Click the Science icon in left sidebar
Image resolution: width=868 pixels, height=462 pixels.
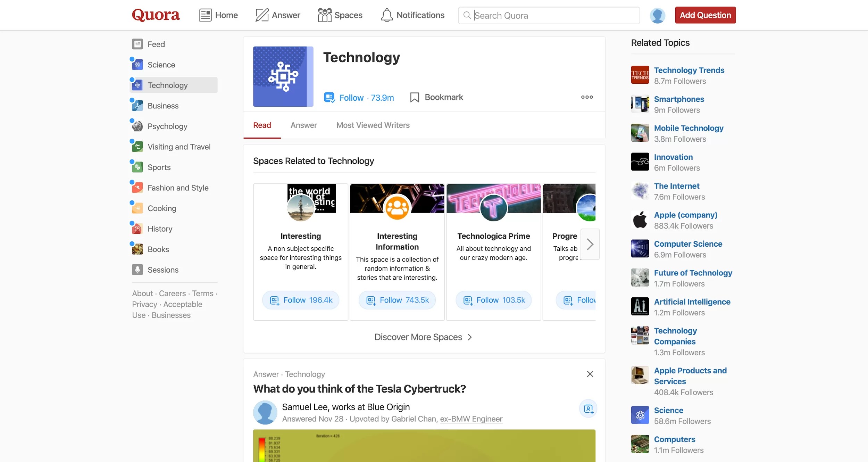pyautogui.click(x=137, y=65)
